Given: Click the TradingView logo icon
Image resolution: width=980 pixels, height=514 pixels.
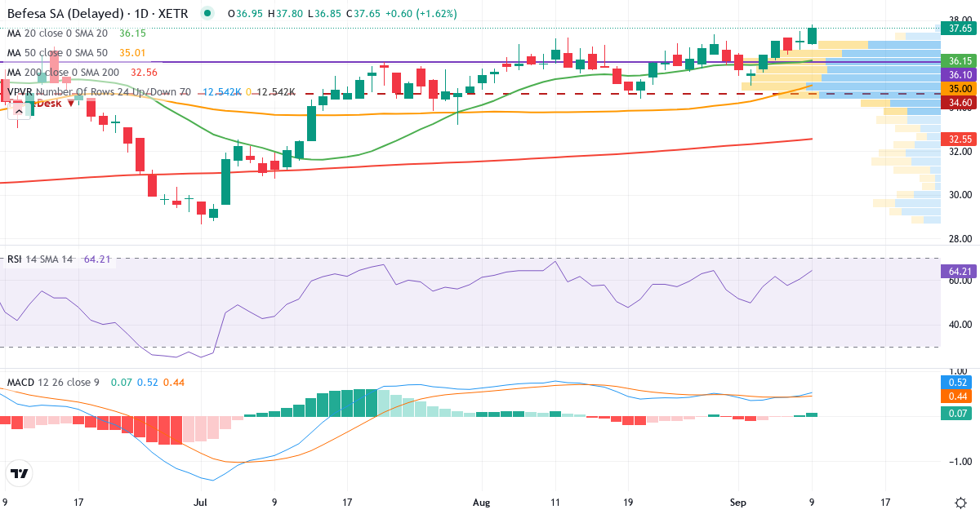Looking at the screenshot, I should 20,473.
